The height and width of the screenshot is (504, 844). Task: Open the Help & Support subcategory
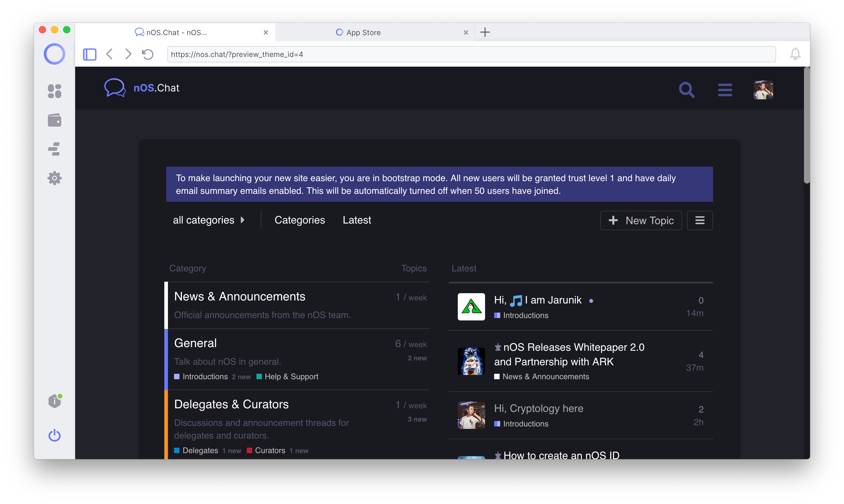tap(291, 377)
